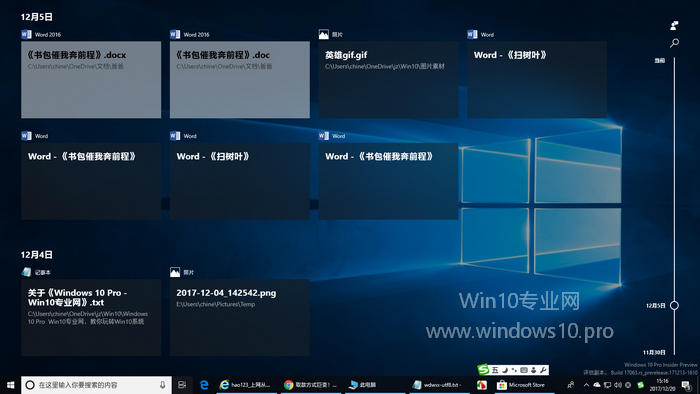This screenshot has height=394, width=700.
Task: Open the People icon on the taskbar
Action: (570, 385)
